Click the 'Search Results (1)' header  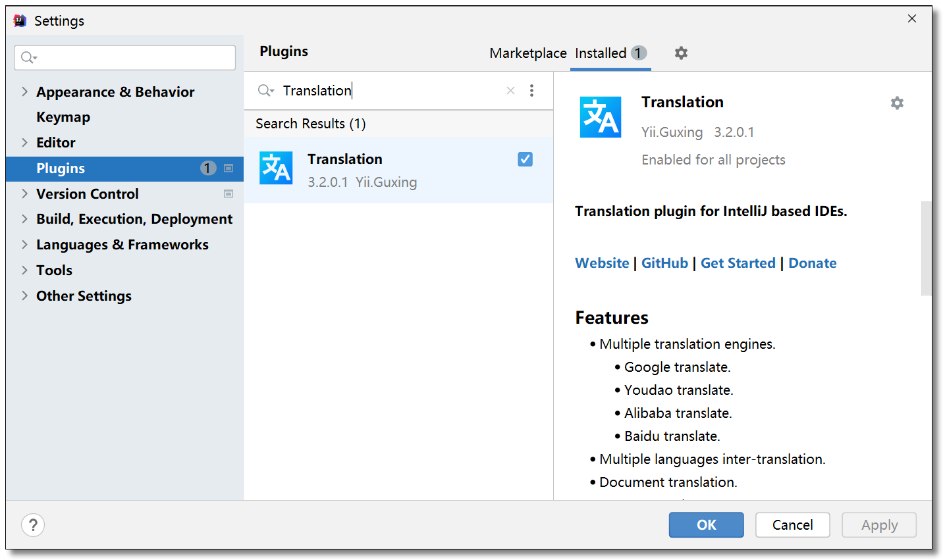[x=311, y=124]
